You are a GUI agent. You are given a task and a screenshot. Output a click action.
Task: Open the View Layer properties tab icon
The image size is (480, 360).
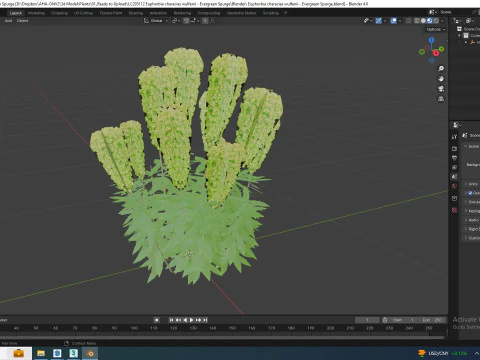coord(454,167)
